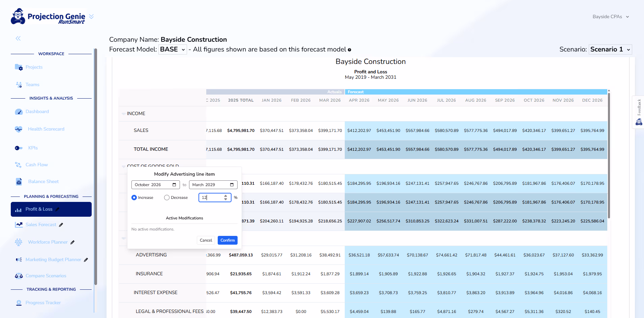
Task: Click the Profit & Loss bar chart icon
Action: tap(18, 210)
